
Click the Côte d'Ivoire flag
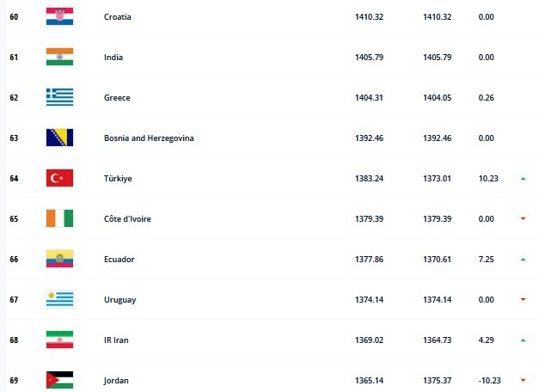pyautogui.click(x=59, y=218)
